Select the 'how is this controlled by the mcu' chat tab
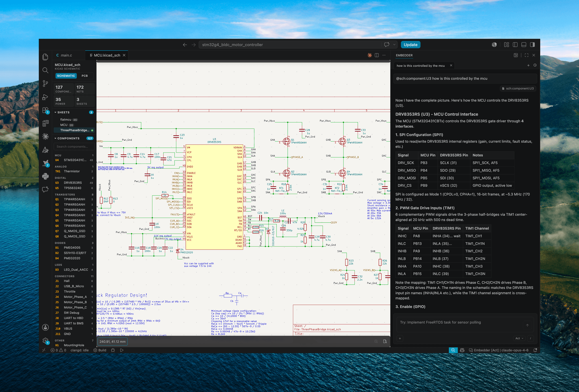 [420, 66]
